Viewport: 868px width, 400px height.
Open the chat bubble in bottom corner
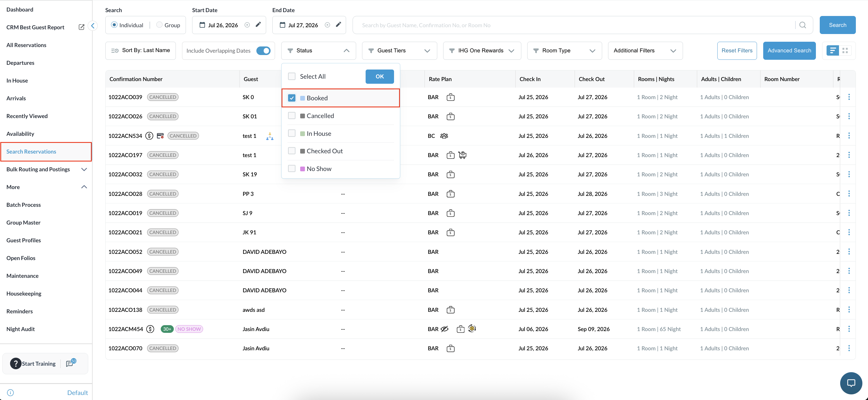[x=851, y=383]
